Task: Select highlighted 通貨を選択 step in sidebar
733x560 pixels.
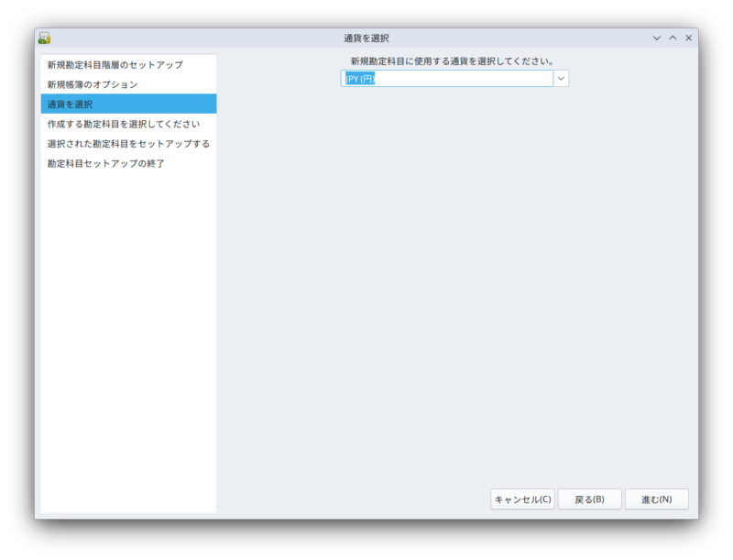Action: click(x=128, y=104)
